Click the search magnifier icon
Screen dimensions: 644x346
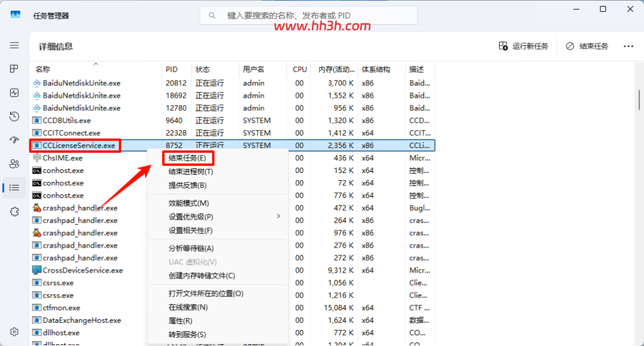[212, 16]
